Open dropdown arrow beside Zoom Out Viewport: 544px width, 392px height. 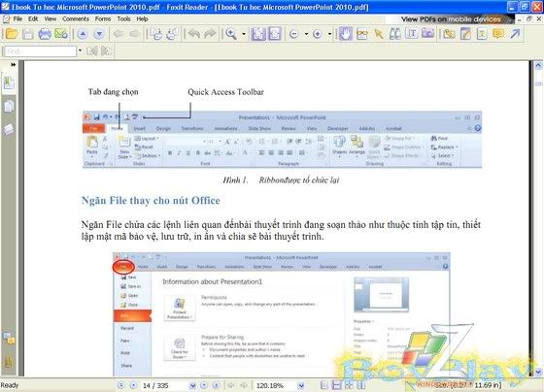coord(306,34)
